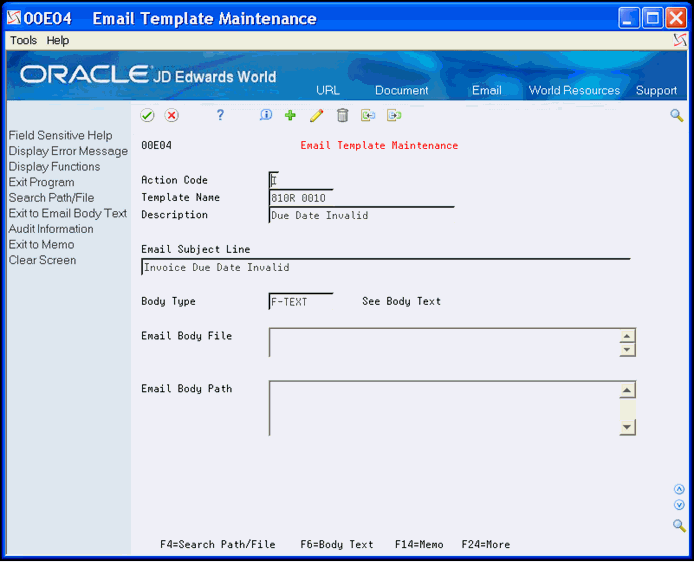This screenshot has width=694, height=562.
Task: Minimize the Email Template Maintenance window
Action: point(628,19)
